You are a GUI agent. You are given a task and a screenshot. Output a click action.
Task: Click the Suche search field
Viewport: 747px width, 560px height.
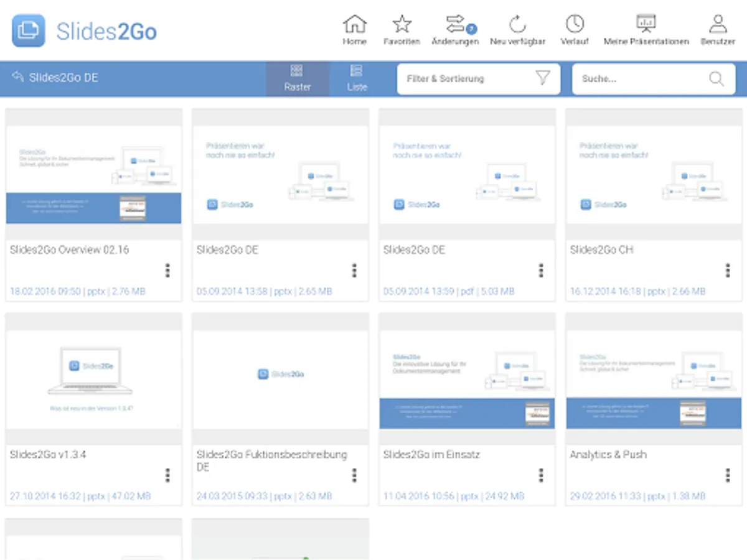(x=653, y=79)
